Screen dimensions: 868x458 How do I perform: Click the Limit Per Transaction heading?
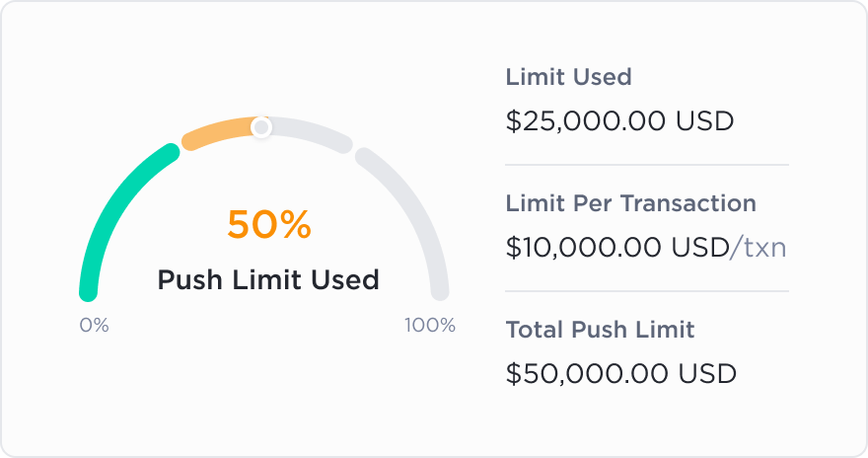tap(631, 203)
